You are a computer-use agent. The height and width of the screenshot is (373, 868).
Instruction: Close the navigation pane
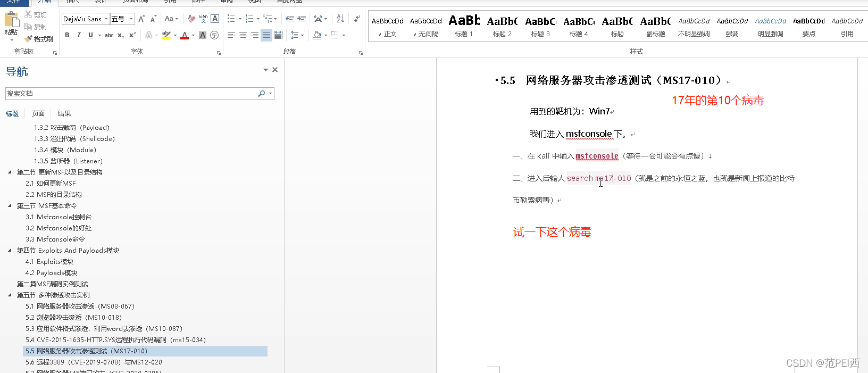275,70
